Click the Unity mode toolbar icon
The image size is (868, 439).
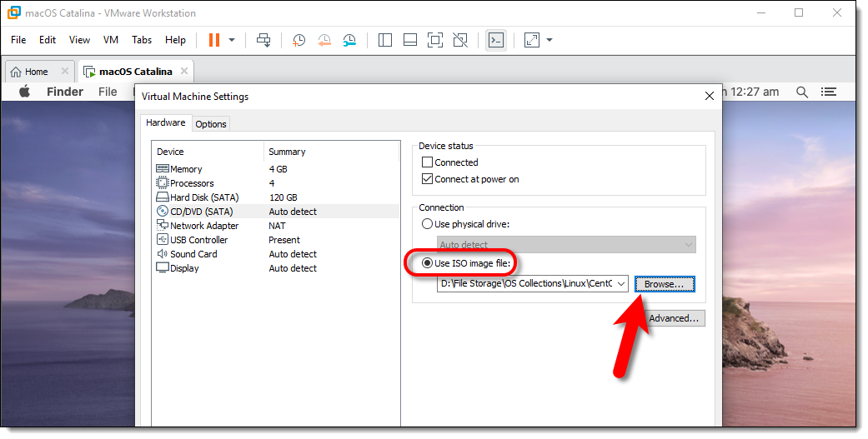click(460, 40)
